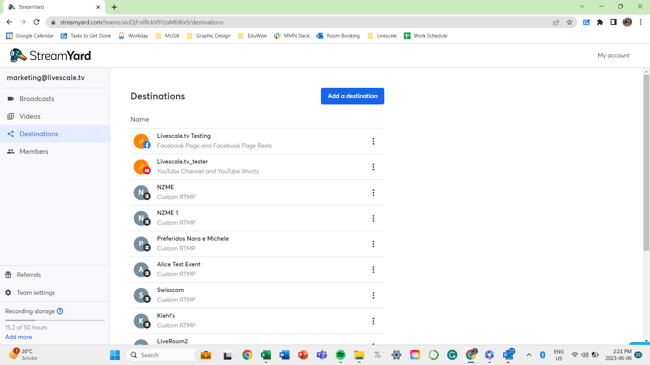Share this page icon in address bar
Screen dimensions: 650x365
point(556,22)
